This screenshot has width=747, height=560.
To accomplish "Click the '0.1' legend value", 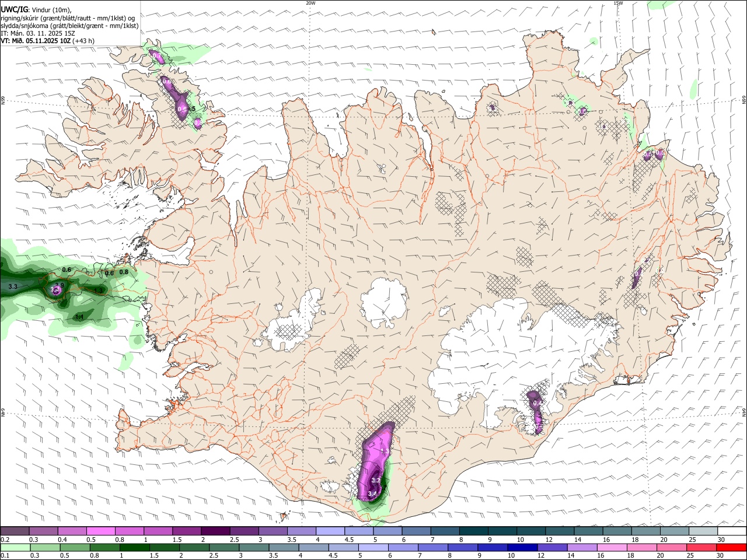I will tap(5, 556).
